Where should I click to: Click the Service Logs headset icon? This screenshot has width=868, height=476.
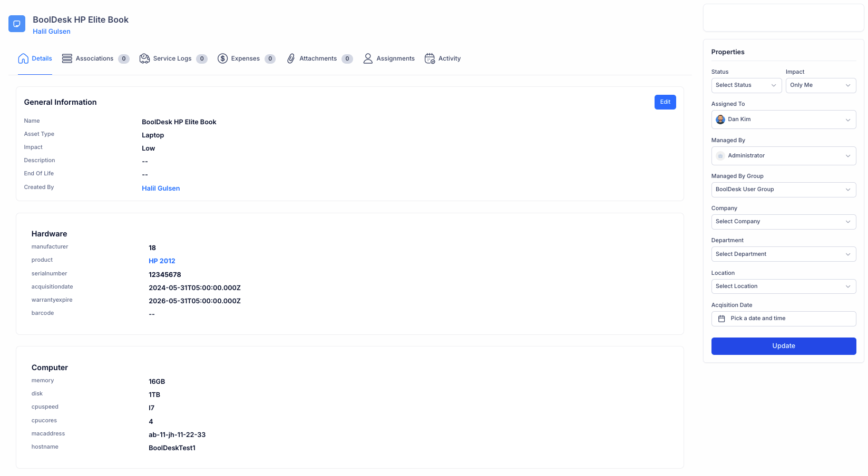144,58
